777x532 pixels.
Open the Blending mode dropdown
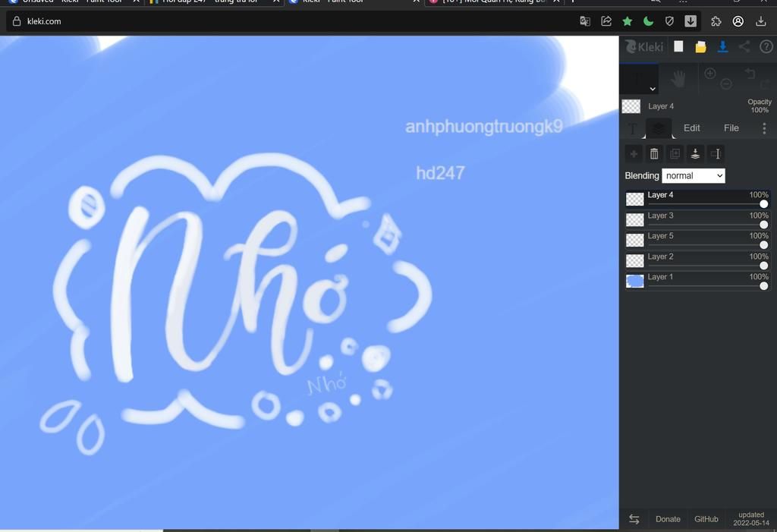click(x=694, y=175)
